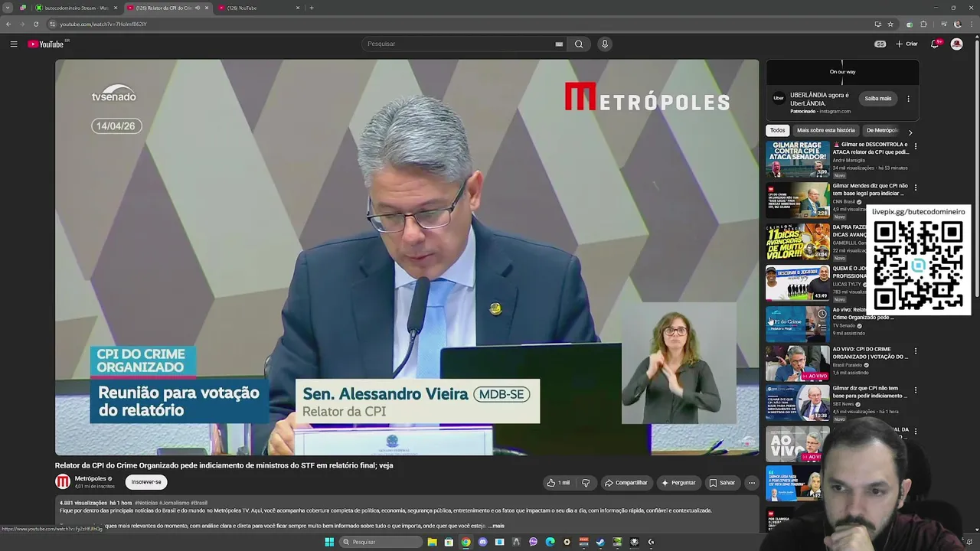The image size is (980, 551).
Task: Select Mais sobre esta história chip
Action: 825,130
